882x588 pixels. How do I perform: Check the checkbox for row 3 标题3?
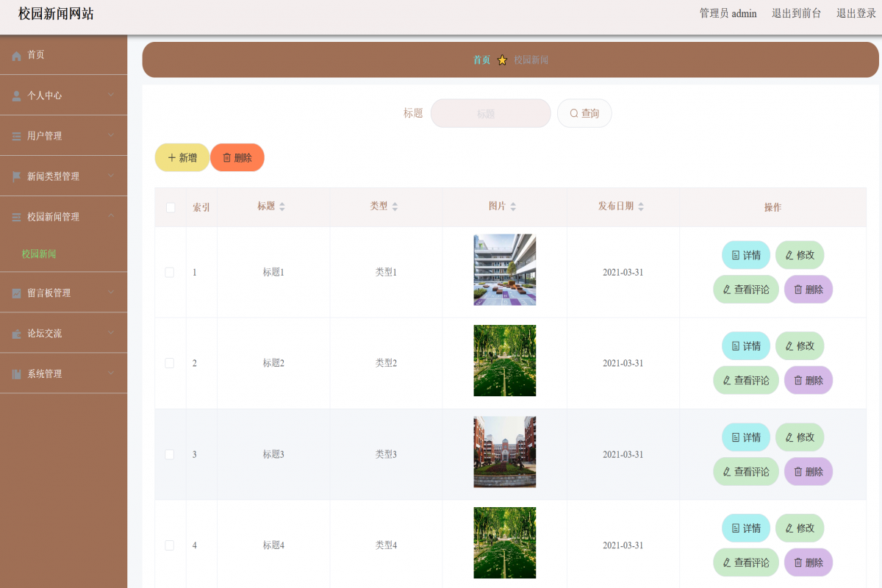coord(169,454)
